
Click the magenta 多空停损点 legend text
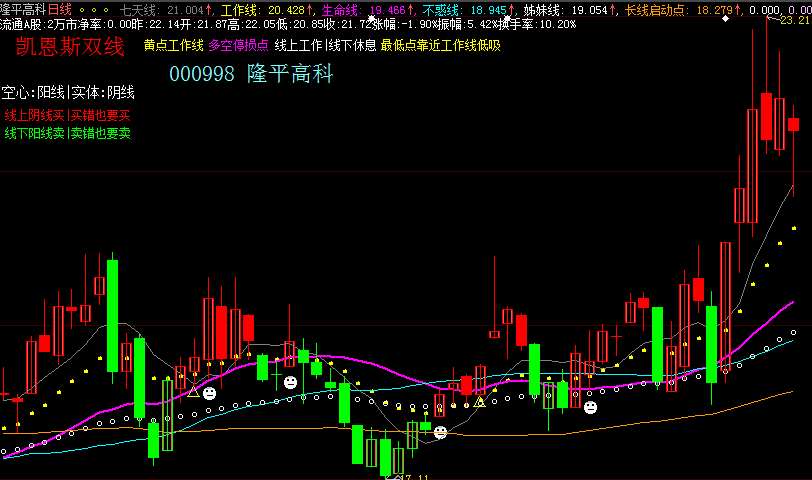coord(238,45)
